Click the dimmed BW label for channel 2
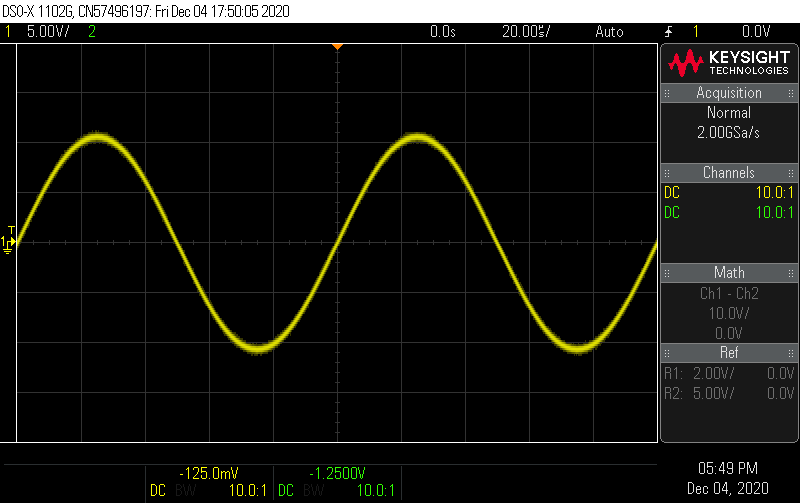This screenshot has height=503, width=800. pos(313,491)
